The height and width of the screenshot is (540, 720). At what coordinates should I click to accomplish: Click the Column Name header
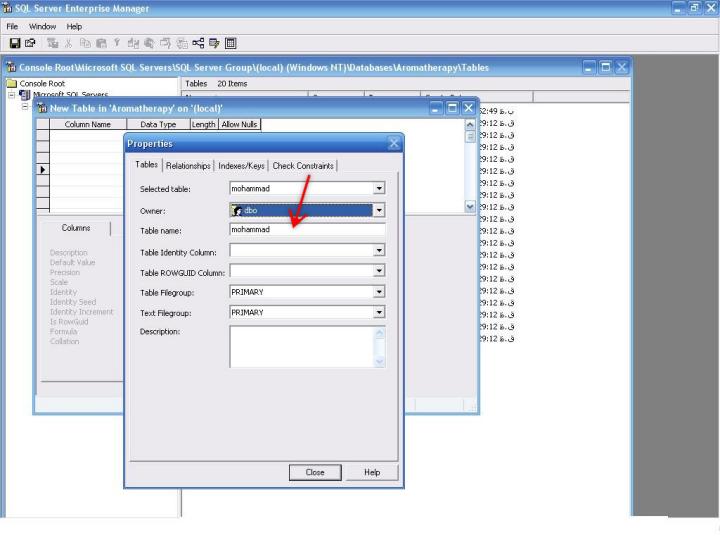point(88,124)
